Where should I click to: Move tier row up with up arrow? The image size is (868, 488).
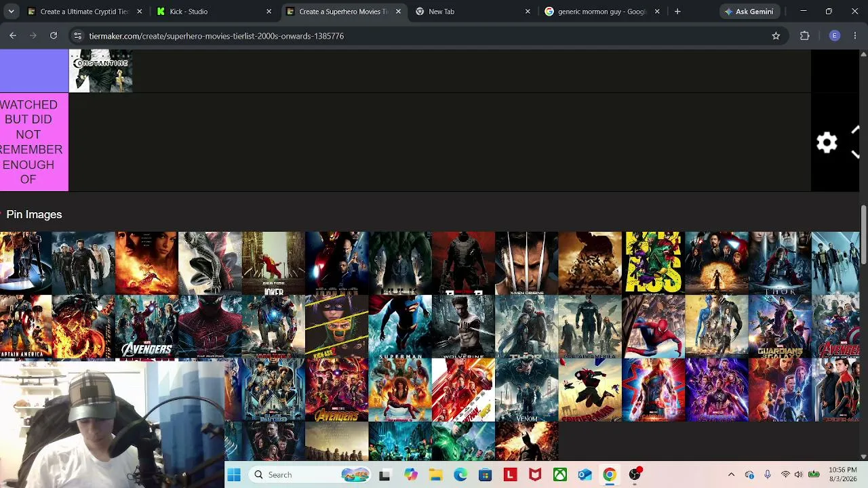pyautogui.click(x=855, y=130)
